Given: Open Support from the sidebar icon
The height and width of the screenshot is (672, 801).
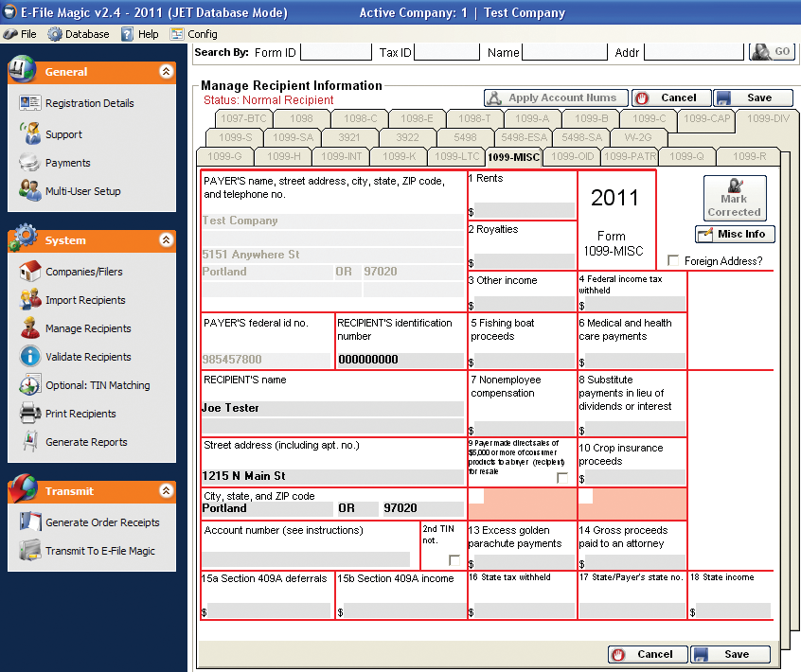Looking at the screenshot, I should click(29, 134).
